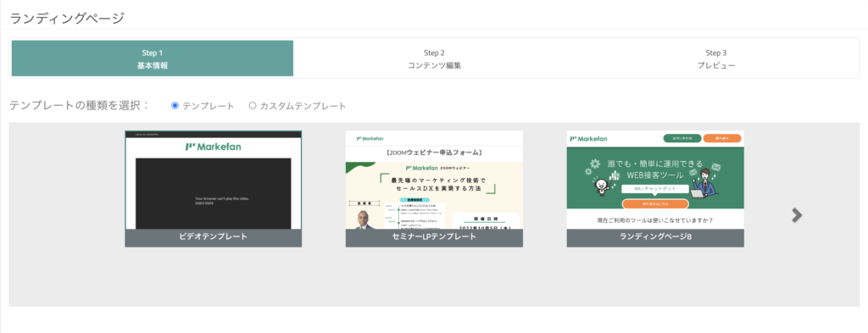The image size is (868, 333).
Task: Select the テンプレート radio button
Action: point(175,106)
